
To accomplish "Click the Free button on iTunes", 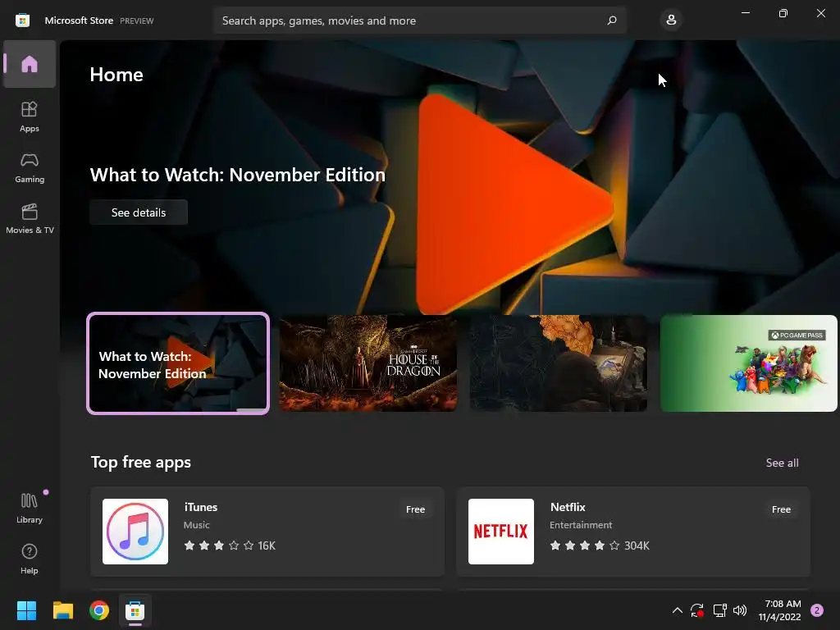I will coord(415,509).
